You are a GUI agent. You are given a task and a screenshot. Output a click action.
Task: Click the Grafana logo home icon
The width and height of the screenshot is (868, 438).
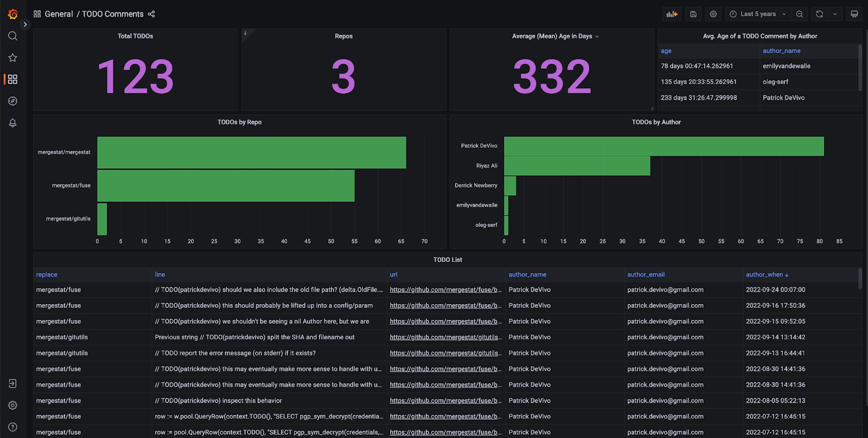click(12, 14)
